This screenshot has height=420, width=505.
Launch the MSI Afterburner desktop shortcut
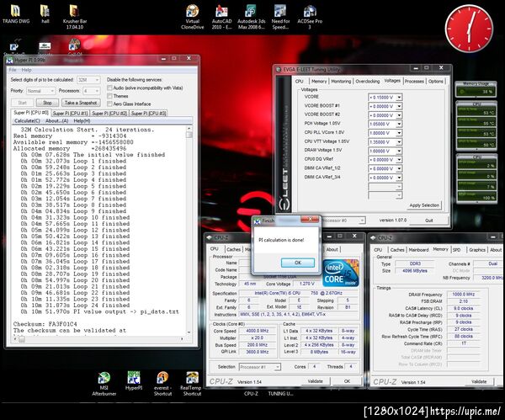point(104,379)
